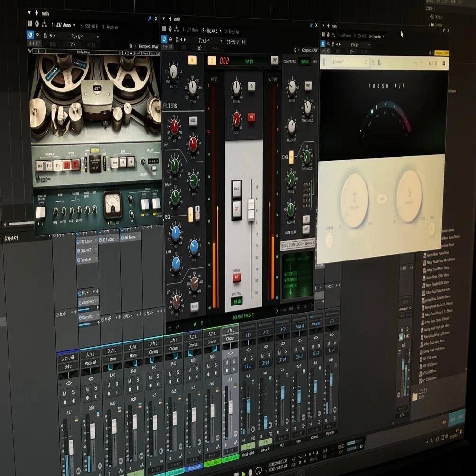Viewport: 476px width, 476px height.
Task: Click the Chorus high channel label
Action: click(193, 468)
